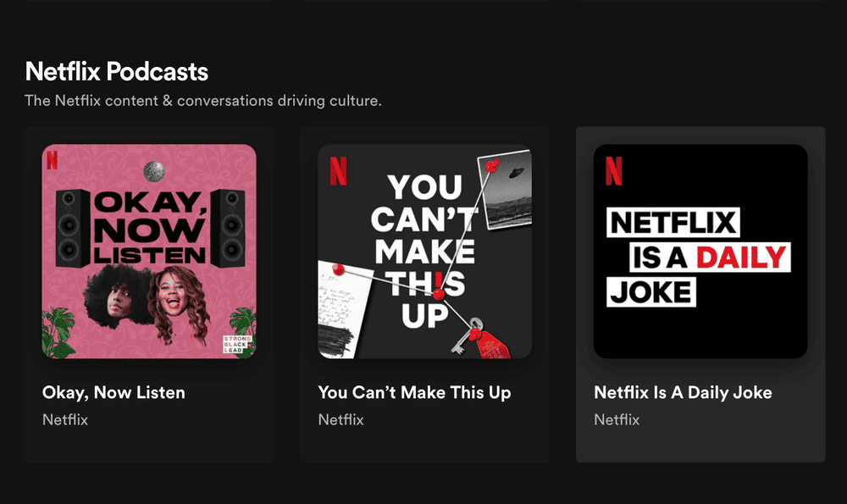Click the section description about conversations driving culture

point(203,101)
